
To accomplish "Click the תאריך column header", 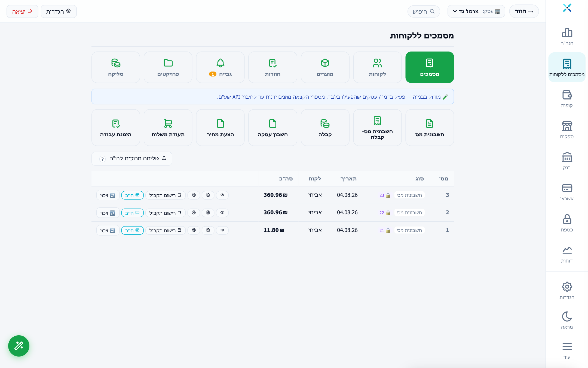I will [348, 179].
